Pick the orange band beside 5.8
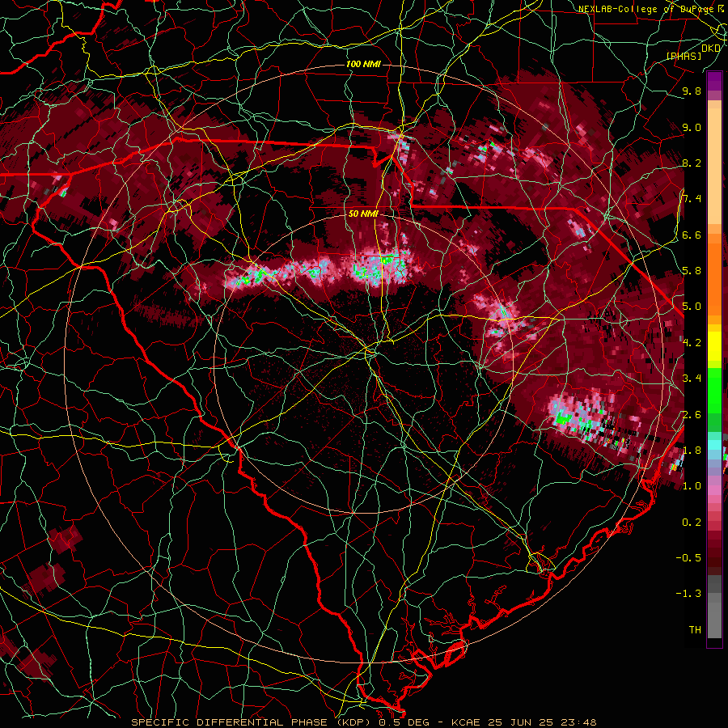Screen dimensions: 728x728 [714, 274]
